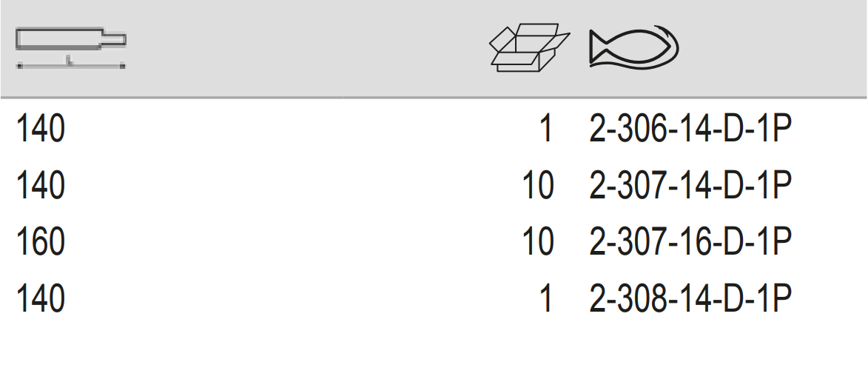The width and height of the screenshot is (868, 382).
Task: Click quantity 1 in the 2-308-14-D-1P row
Action: pyautogui.click(x=546, y=298)
